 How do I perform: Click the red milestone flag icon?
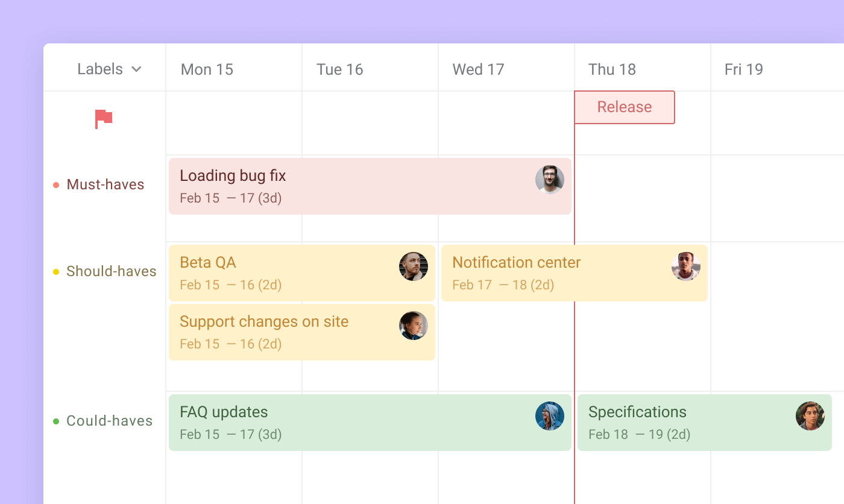pyautogui.click(x=104, y=119)
